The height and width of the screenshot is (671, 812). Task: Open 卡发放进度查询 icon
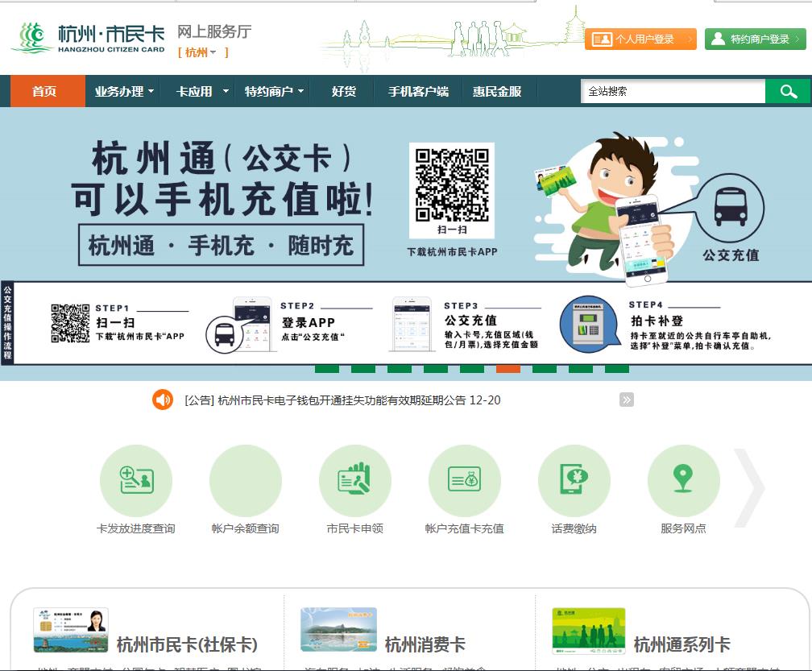(x=135, y=481)
